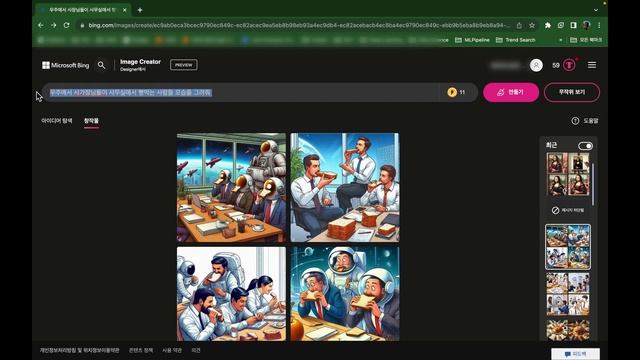Open the Trend Search bookmark folder
Screen dimensions: 640x360
516,40
